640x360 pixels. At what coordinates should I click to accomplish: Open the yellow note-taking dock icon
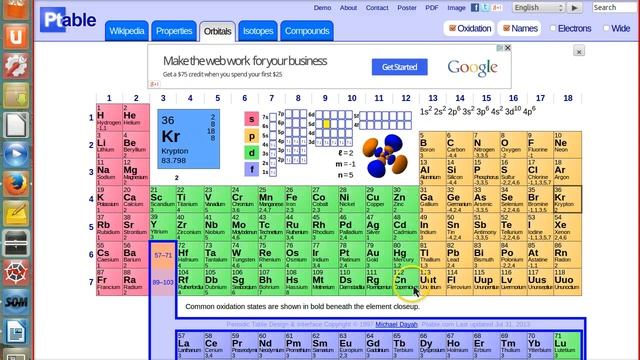(16, 213)
